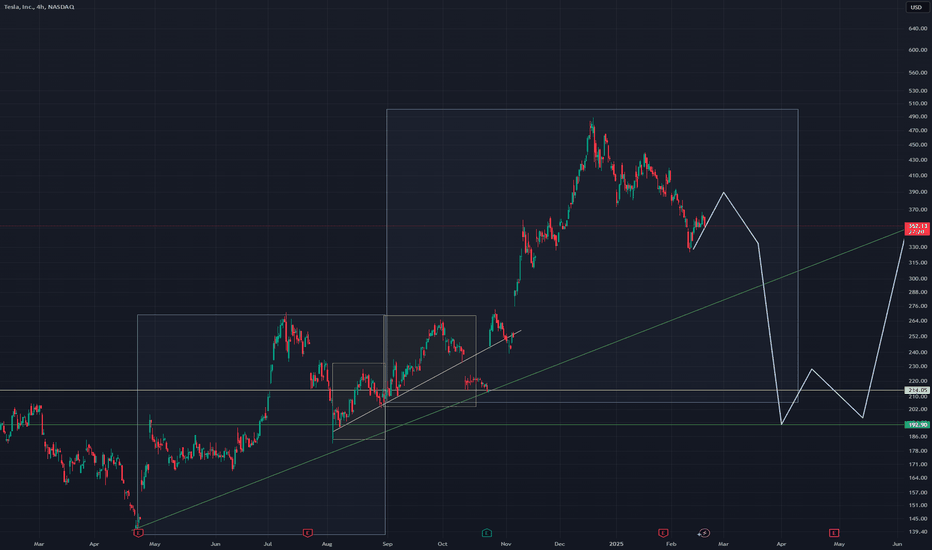This screenshot has height=550, width=932.
Task: Click the green earnings marker before Nov
Action: pos(486,533)
